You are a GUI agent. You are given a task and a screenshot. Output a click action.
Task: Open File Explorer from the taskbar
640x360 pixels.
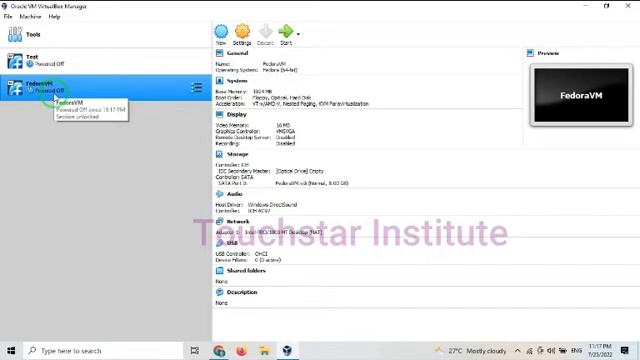(x=264, y=351)
